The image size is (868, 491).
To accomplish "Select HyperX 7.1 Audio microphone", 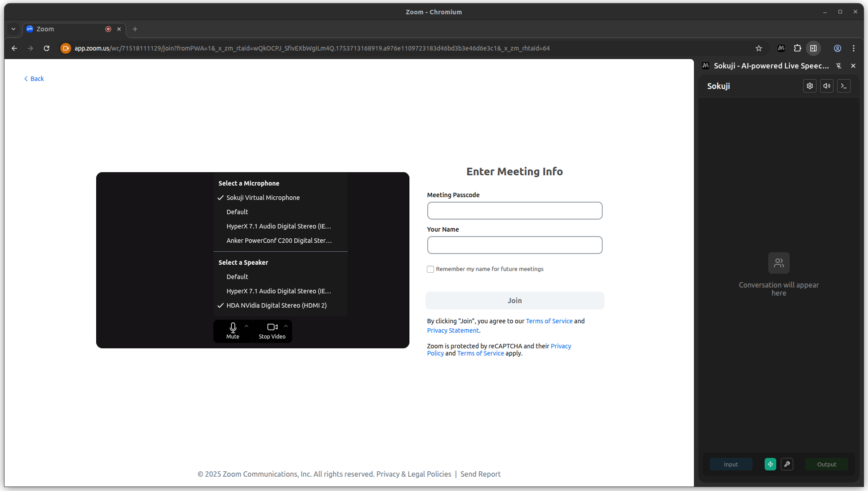I will click(x=281, y=226).
